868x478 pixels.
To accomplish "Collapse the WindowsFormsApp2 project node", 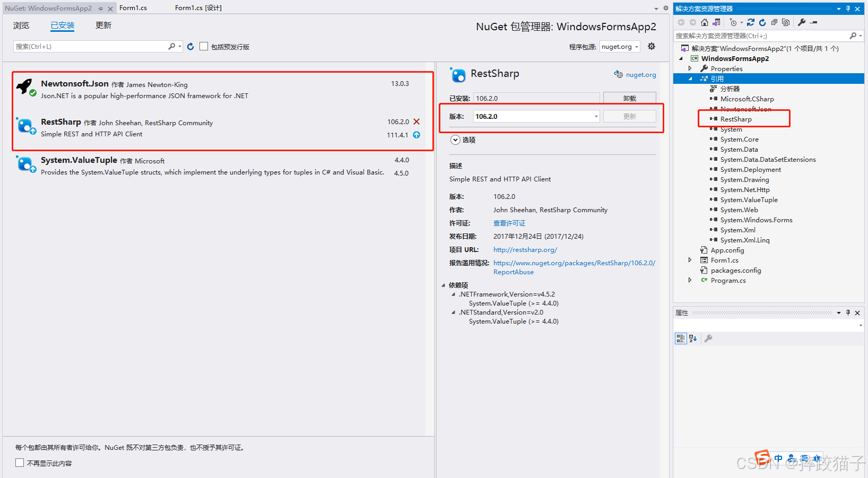I will coord(681,58).
